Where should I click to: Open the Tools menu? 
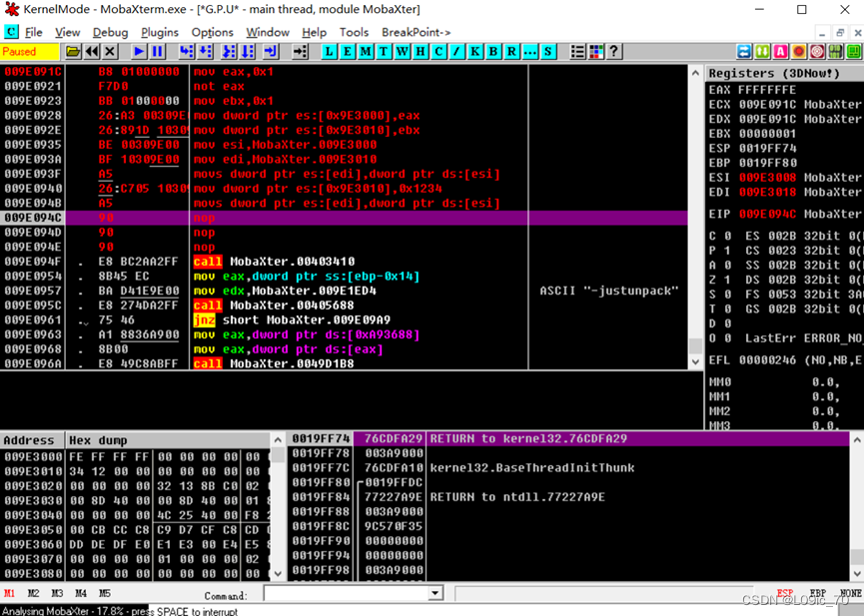[354, 33]
